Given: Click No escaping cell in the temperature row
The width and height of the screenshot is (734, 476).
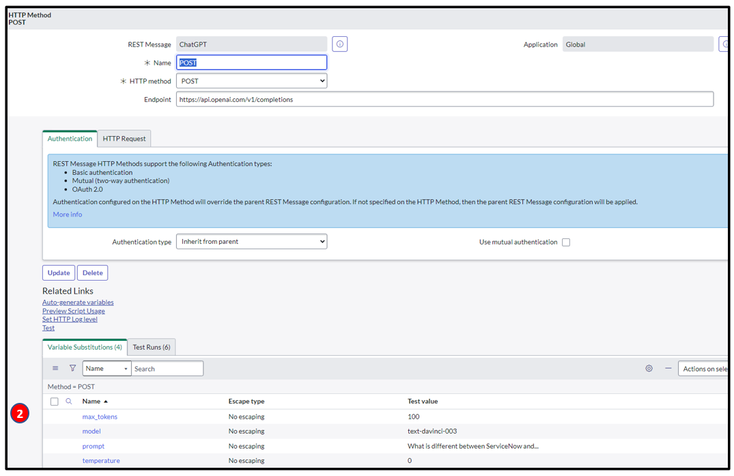Looking at the screenshot, I should coord(246,461).
